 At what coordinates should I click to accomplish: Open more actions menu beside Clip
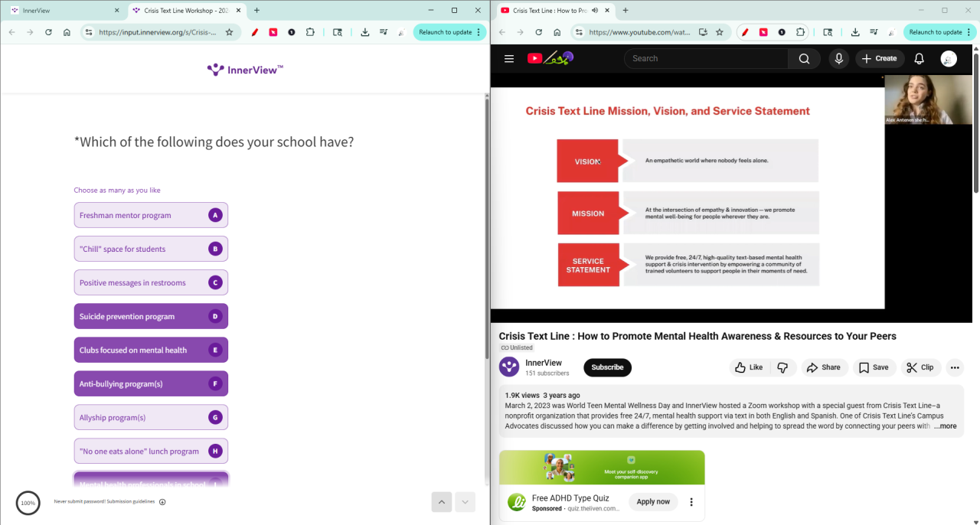pos(955,367)
